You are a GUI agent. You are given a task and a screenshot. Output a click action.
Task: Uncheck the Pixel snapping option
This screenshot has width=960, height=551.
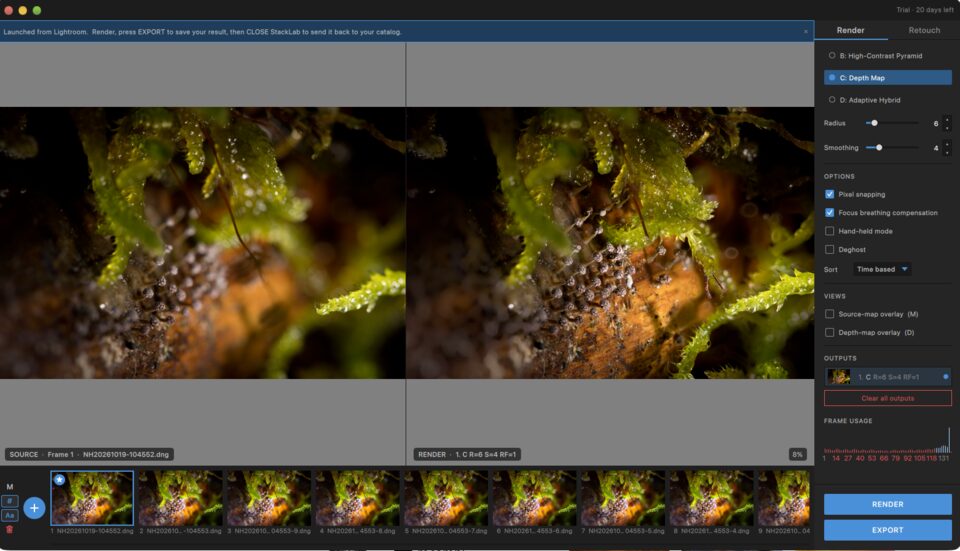click(x=830, y=194)
